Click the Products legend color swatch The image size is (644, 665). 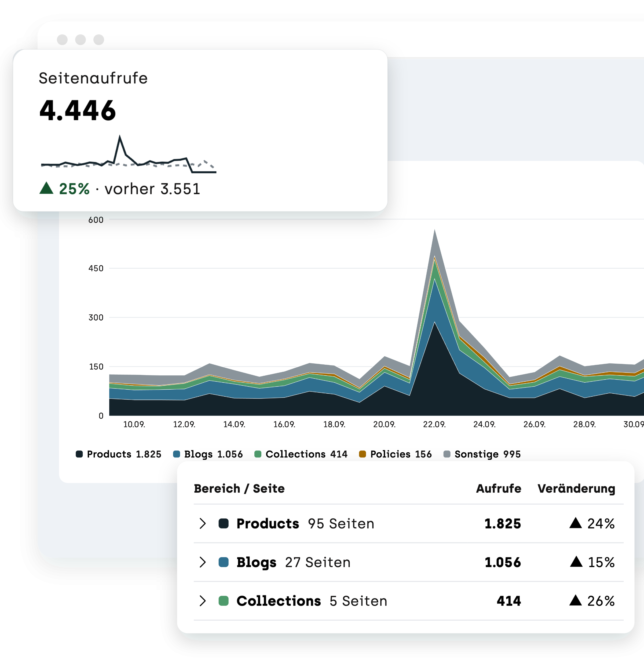coord(79,454)
